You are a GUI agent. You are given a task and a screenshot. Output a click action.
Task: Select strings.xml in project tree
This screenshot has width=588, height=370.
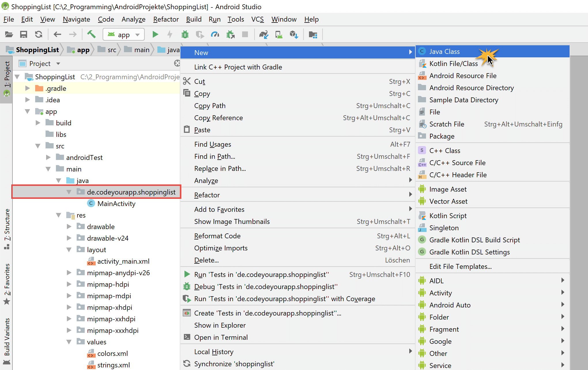109,365
